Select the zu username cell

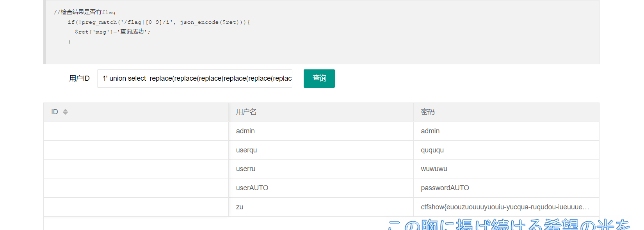point(321,207)
